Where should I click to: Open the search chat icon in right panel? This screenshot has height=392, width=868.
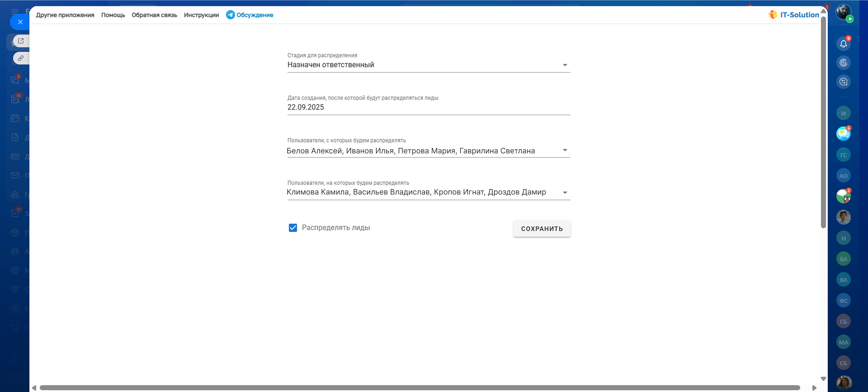(x=843, y=82)
